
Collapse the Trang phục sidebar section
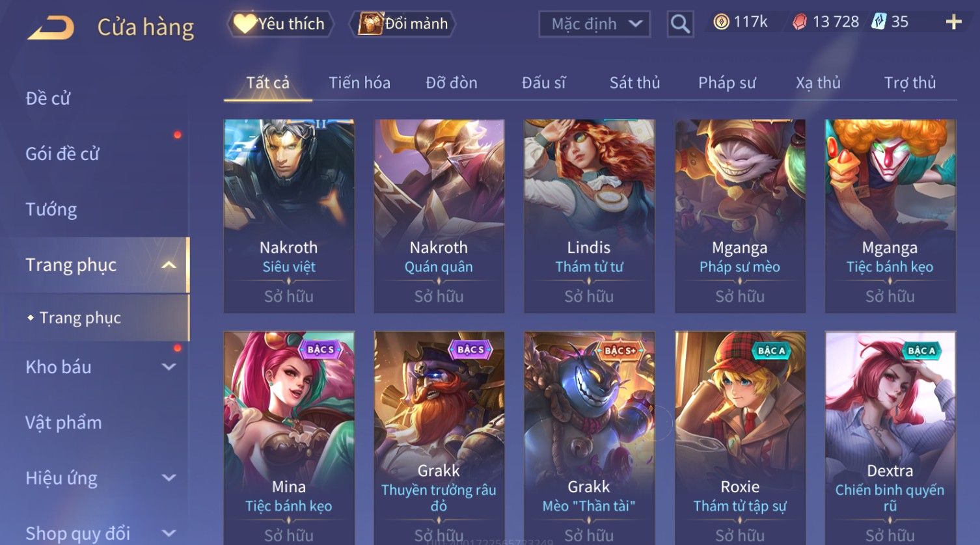click(x=169, y=265)
